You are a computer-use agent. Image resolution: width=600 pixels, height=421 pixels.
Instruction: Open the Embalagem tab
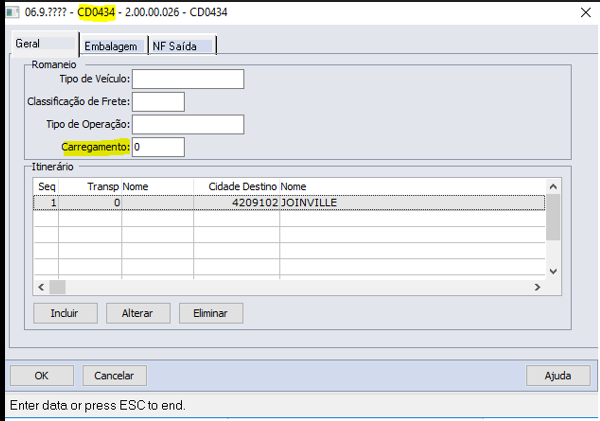114,46
